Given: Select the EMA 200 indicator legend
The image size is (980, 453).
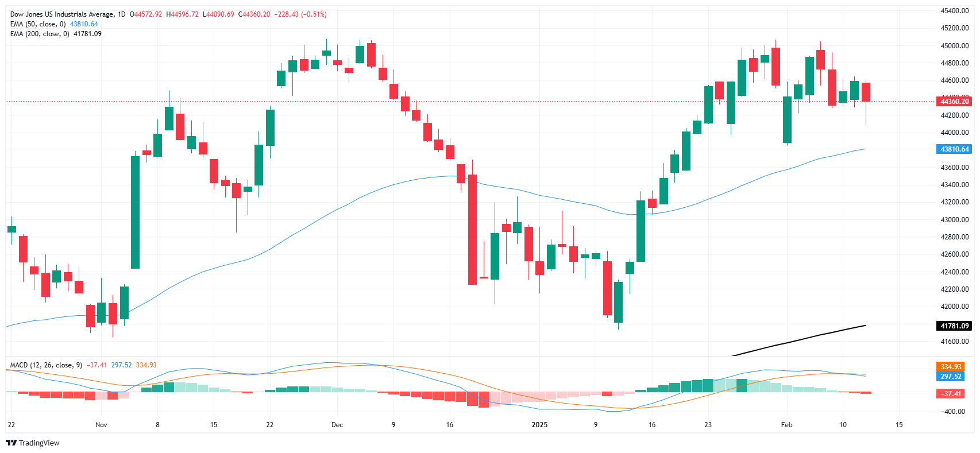Looking at the screenshot, I should pyautogui.click(x=40, y=34).
